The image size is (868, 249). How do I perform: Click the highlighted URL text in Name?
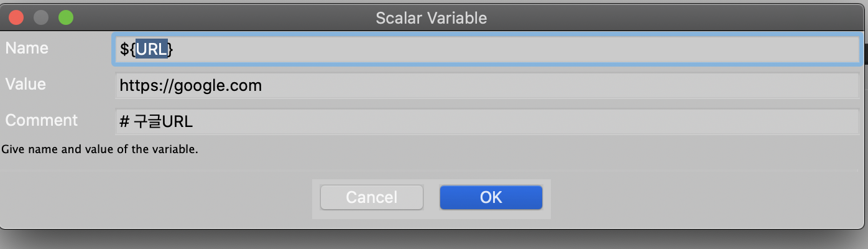152,50
